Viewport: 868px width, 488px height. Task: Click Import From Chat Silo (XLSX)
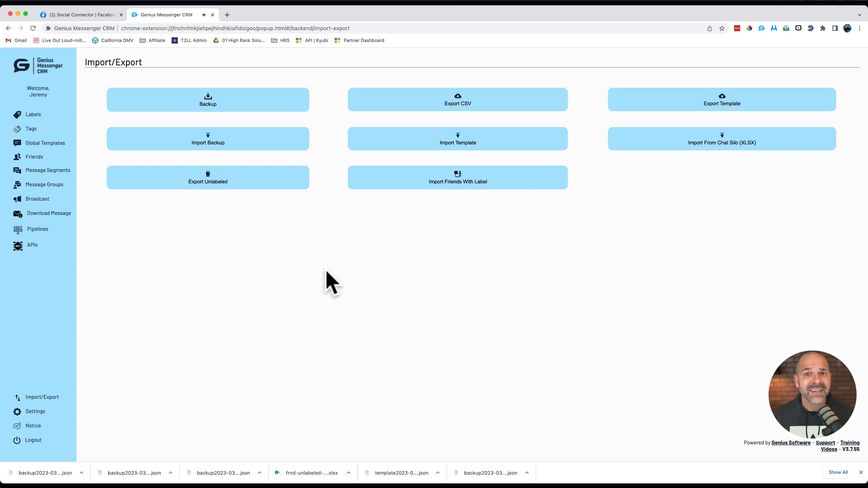click(x=722, y=139)
